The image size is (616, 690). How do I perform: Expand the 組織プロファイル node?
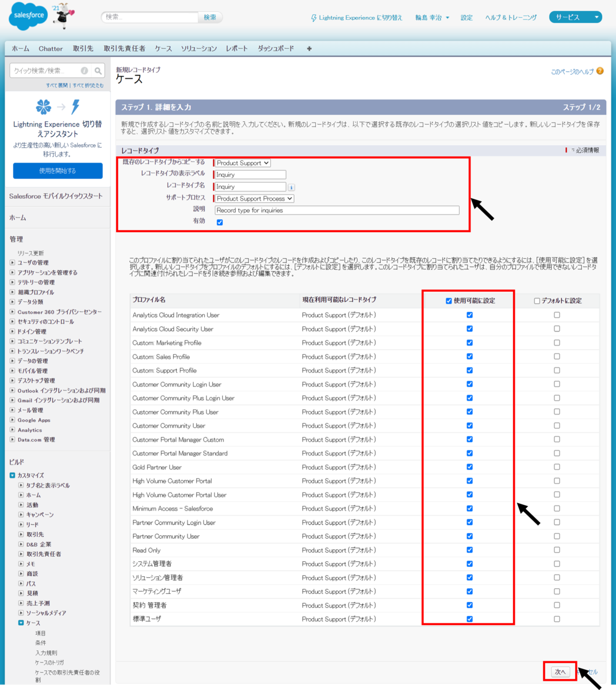(x=13, y=292)
